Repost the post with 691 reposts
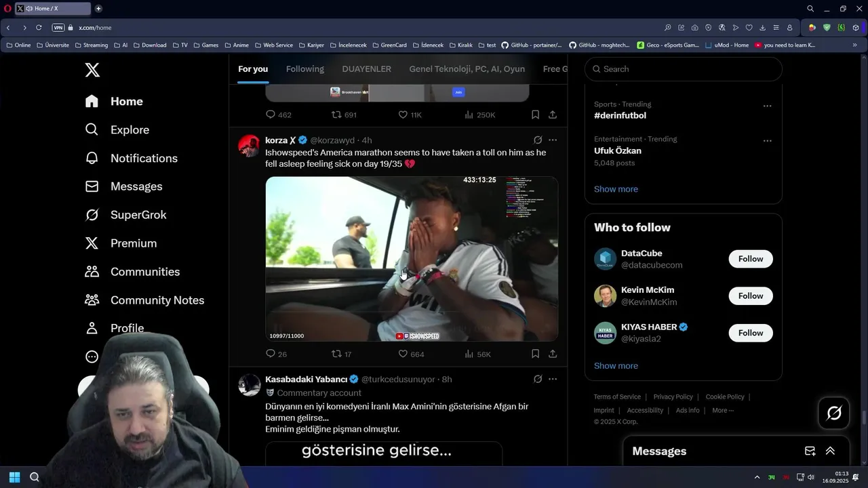The width and height of the screenshot is (868, 488). pos(344,115)
